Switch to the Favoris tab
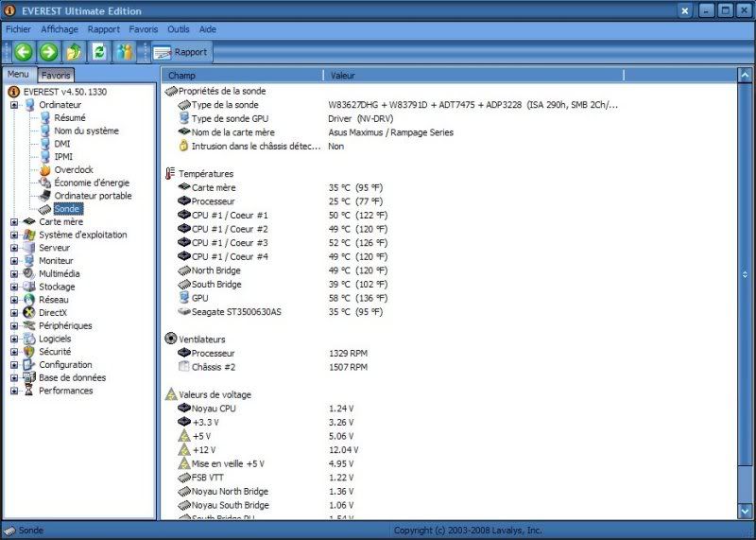 tap(56, 75)
